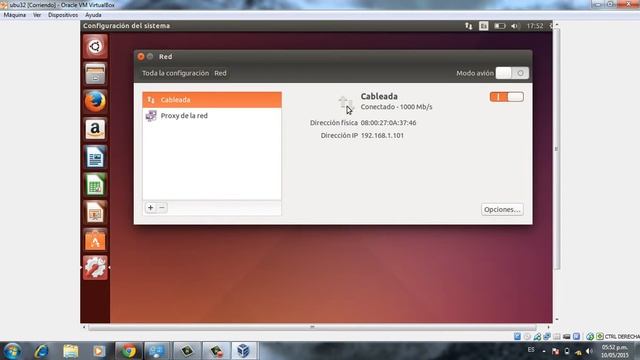Open VirtualBox Ayuda menu
The image size is (640, 360).
coord(93,15)
